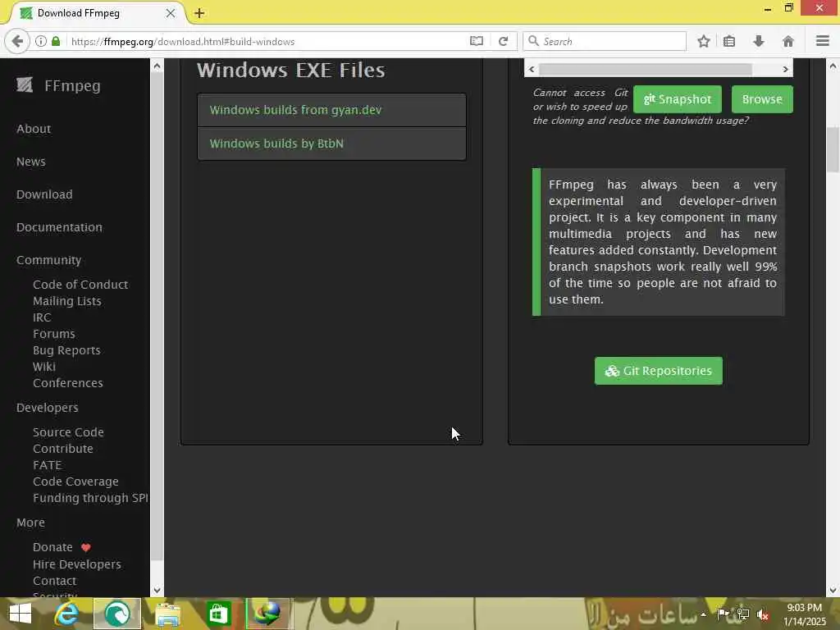The width and height of the screenshot is (840, 630).
Task: Open About in the sidebar
Action: coord(34,129)
